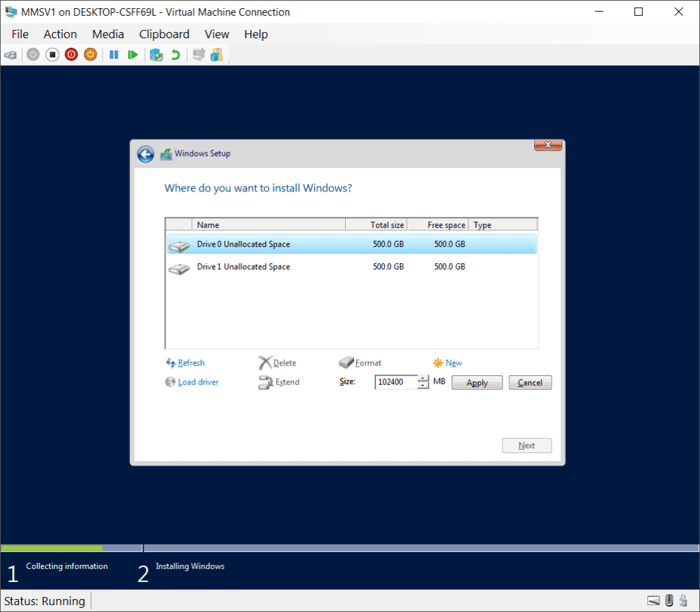This screenshot has width=700, height=612.
Task: Click the mouse status icon
Action: [x=669, y=600]
